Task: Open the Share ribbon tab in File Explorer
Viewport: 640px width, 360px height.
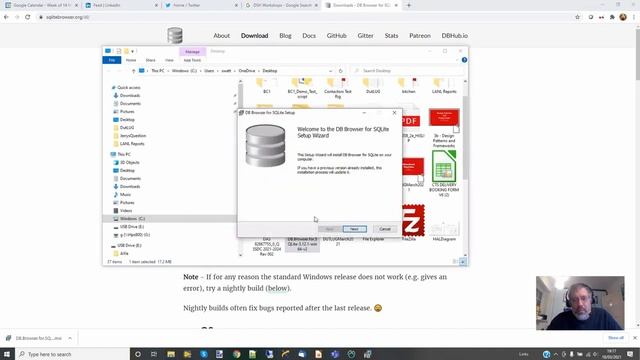Action: coord(150,60)
